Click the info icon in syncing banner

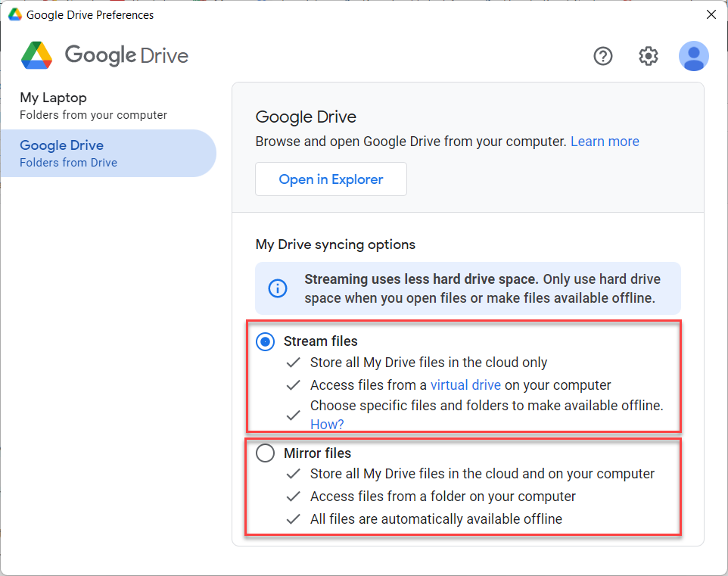pyautogui.click(x=278, y=288)
